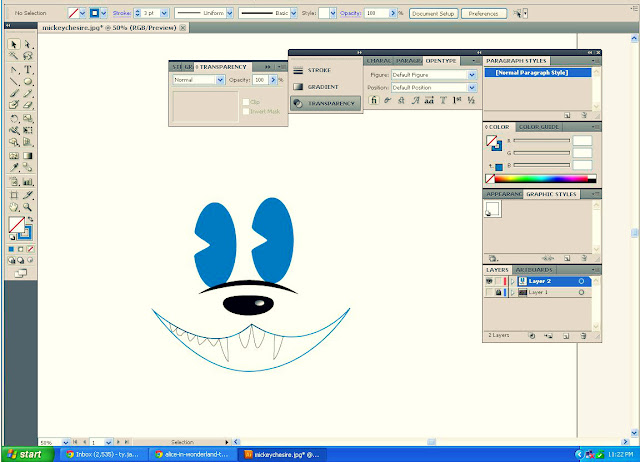Open the Stroke panel button
Viewport: 640px width, 462px height.
[x=326, y=70]
